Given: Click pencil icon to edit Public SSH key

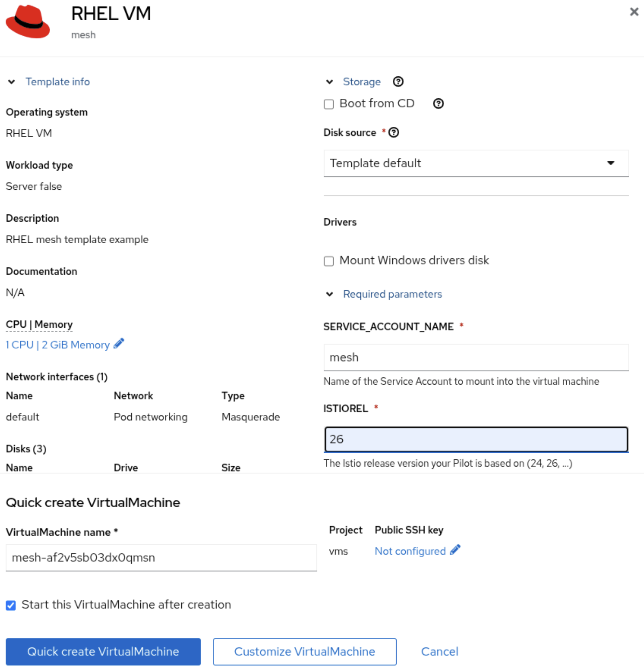Looking at the screenshot, I should click(455, 550).
